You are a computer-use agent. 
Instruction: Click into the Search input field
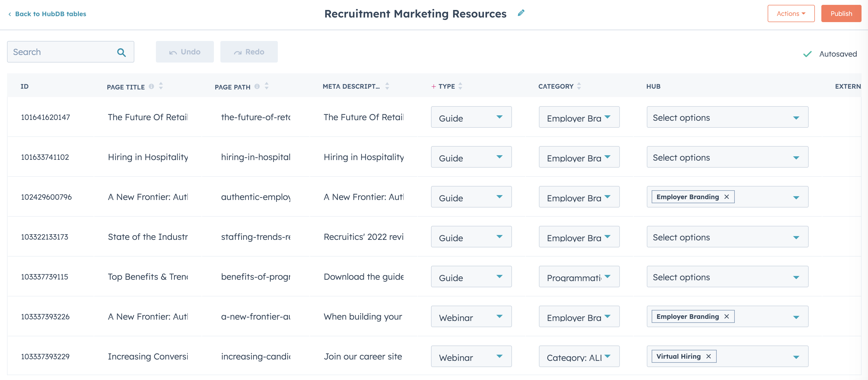[x=57, y=51]
